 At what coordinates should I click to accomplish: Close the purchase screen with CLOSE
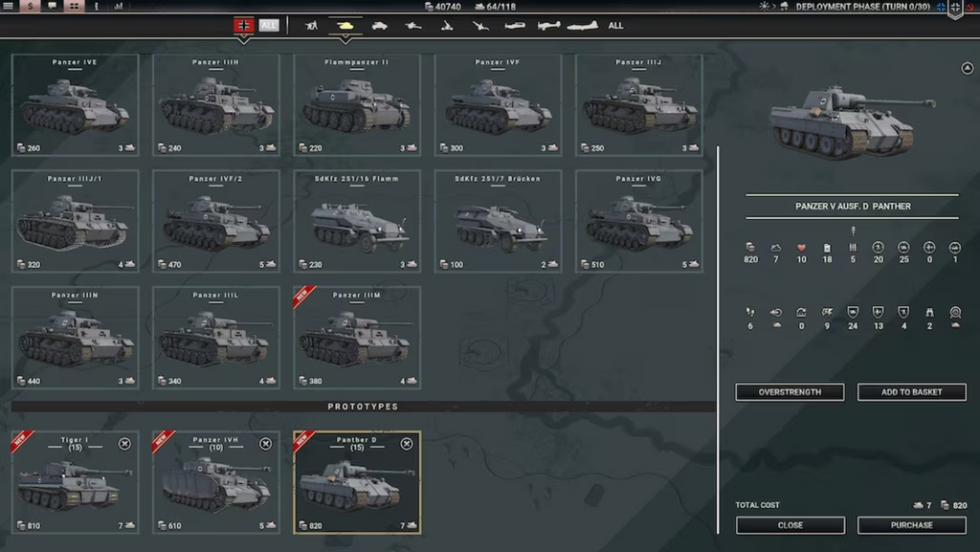coord(790,525)
